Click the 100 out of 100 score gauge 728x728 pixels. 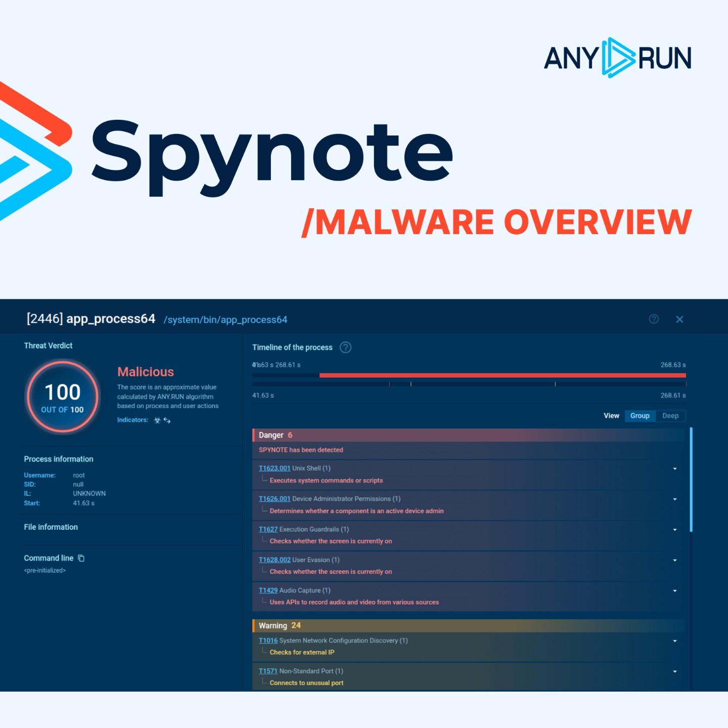point(63,396)
